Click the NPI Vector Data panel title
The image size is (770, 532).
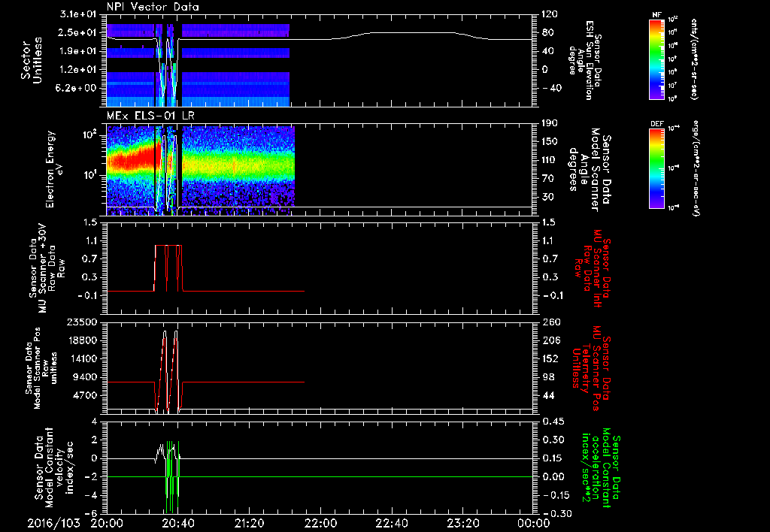153,7
